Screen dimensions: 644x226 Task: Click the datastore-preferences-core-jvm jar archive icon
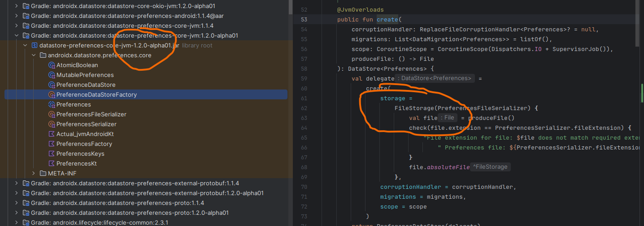(x=35, y=46)
